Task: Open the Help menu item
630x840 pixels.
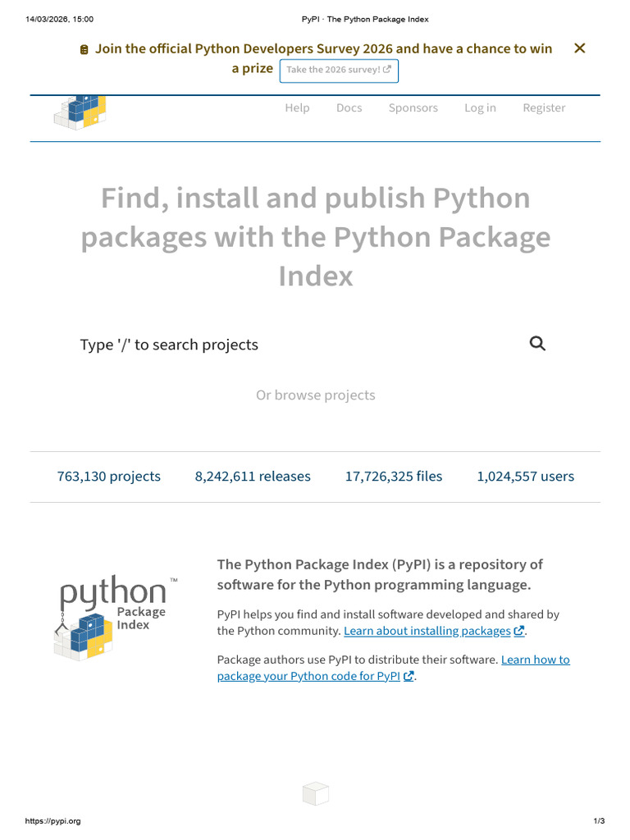Action: click(297, 107)
